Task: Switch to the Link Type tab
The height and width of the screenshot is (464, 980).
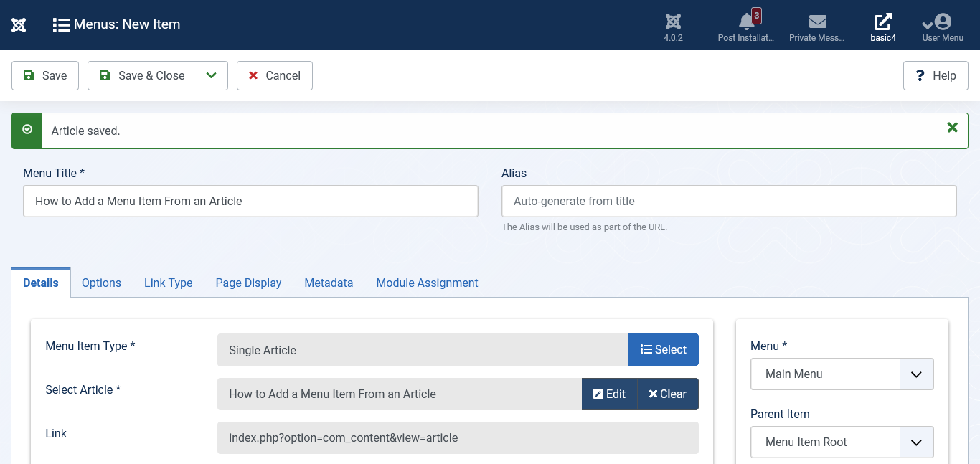Action: coord(168,283)
